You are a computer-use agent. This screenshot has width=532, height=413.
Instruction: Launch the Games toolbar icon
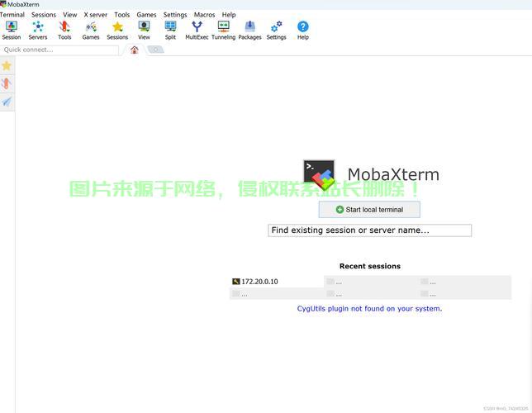[91, 31]
